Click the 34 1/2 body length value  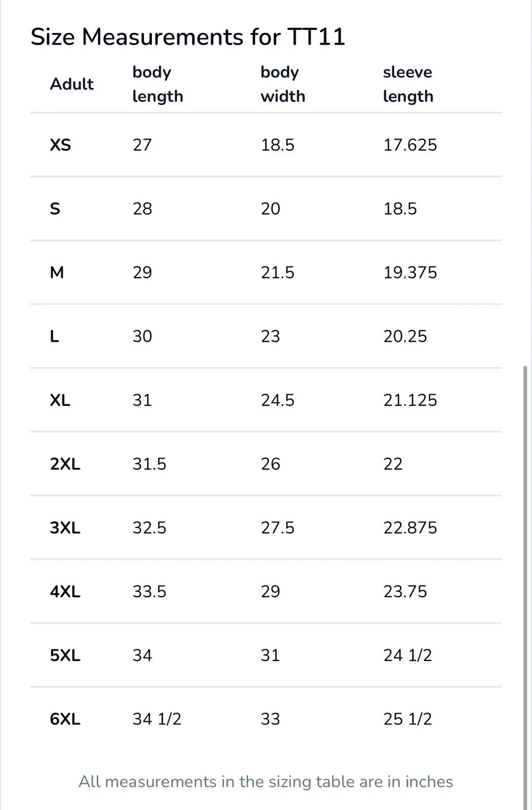pos(157,719)
